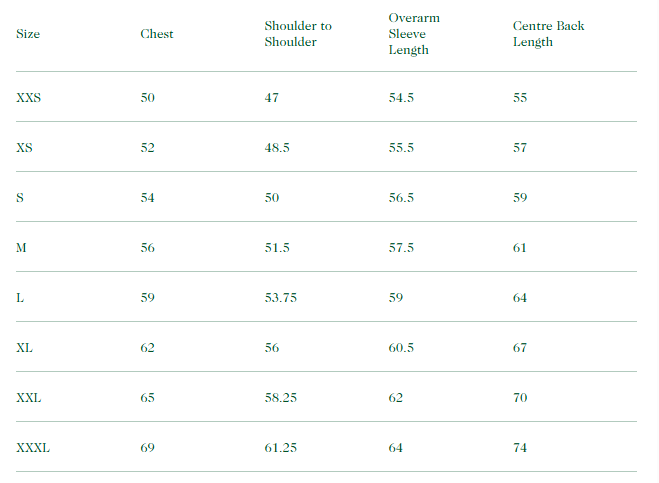Screen dimensions: 659x483
Task: Select shoulder value 58.25 for XXL
Action: [x=281, y=398]
